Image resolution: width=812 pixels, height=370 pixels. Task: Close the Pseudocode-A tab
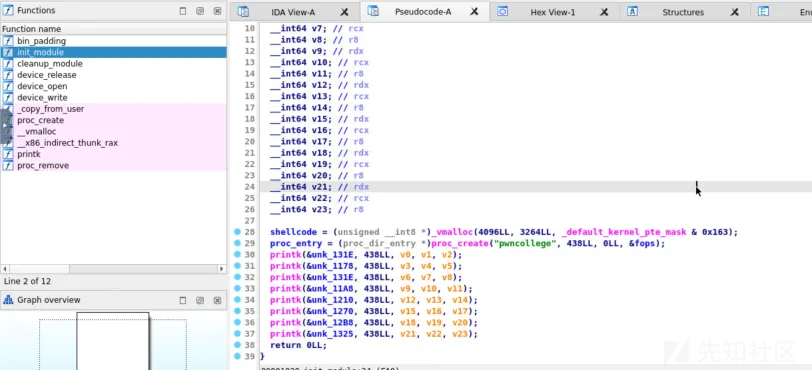(x=474, y=11)
